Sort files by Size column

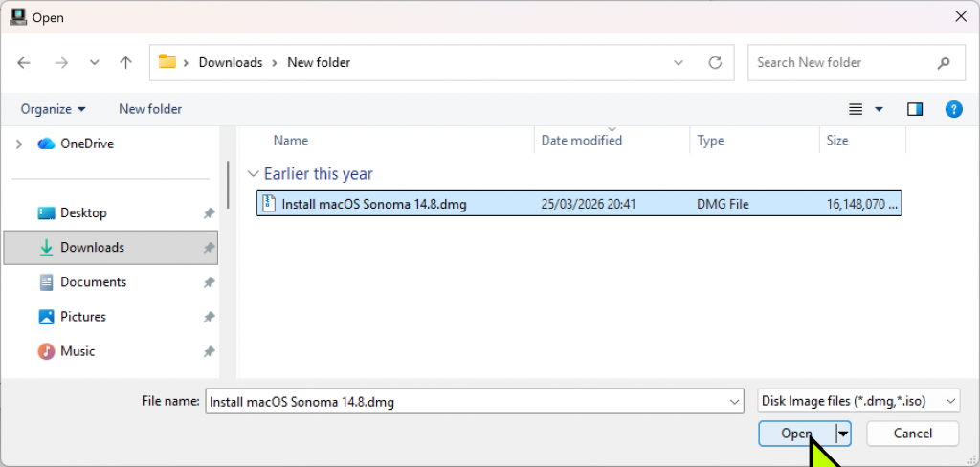pos(837,141)
